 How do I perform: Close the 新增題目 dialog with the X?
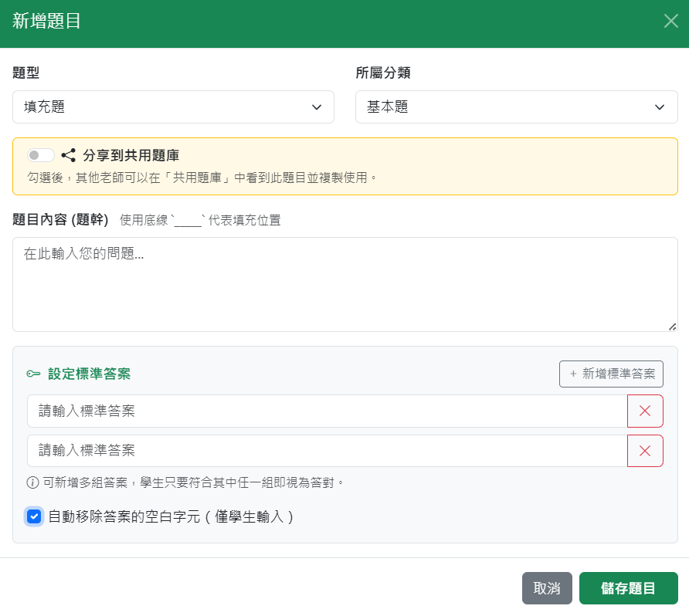pos(670,21)
